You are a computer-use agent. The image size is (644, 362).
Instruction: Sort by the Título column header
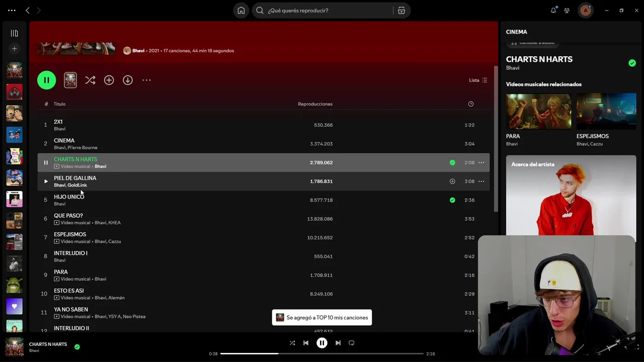click(x=59, y=104)
